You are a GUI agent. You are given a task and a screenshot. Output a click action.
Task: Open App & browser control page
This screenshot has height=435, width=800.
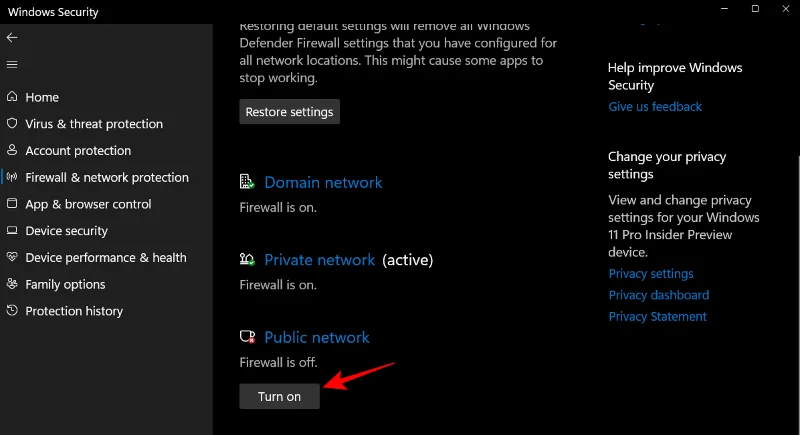88,204
